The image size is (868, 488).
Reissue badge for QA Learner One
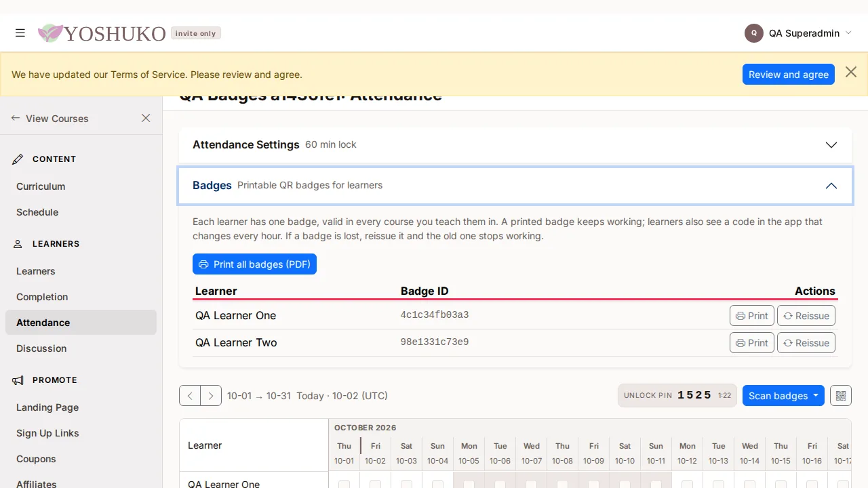[806, 316]
